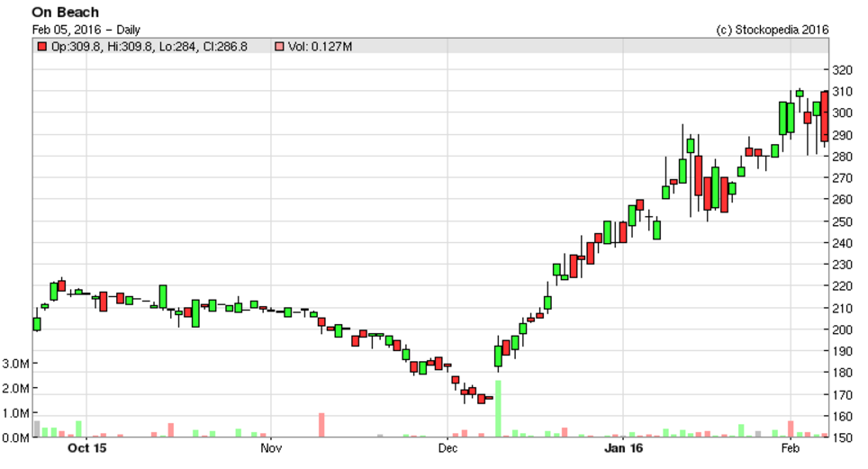Click the 190 price axis label
The width and height of the screenshot is (868, 469).
click(842, 351)
